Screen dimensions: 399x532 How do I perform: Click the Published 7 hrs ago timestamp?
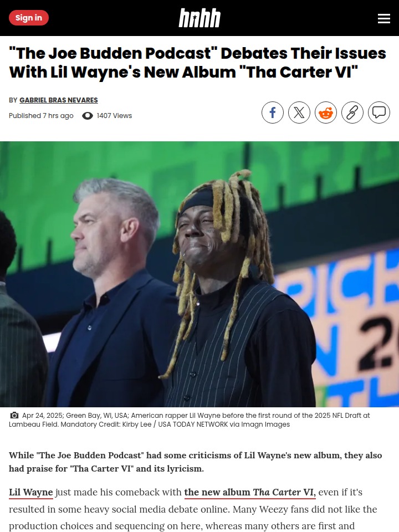click(41, 116)
